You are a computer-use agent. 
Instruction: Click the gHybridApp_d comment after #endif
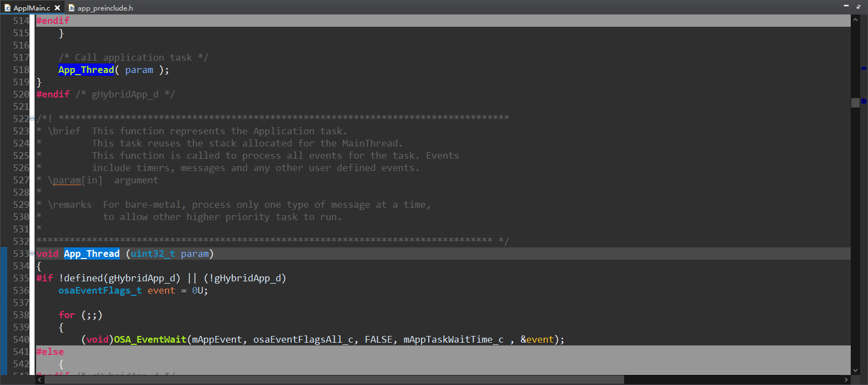pyautogui.click(x=125, y=94)
